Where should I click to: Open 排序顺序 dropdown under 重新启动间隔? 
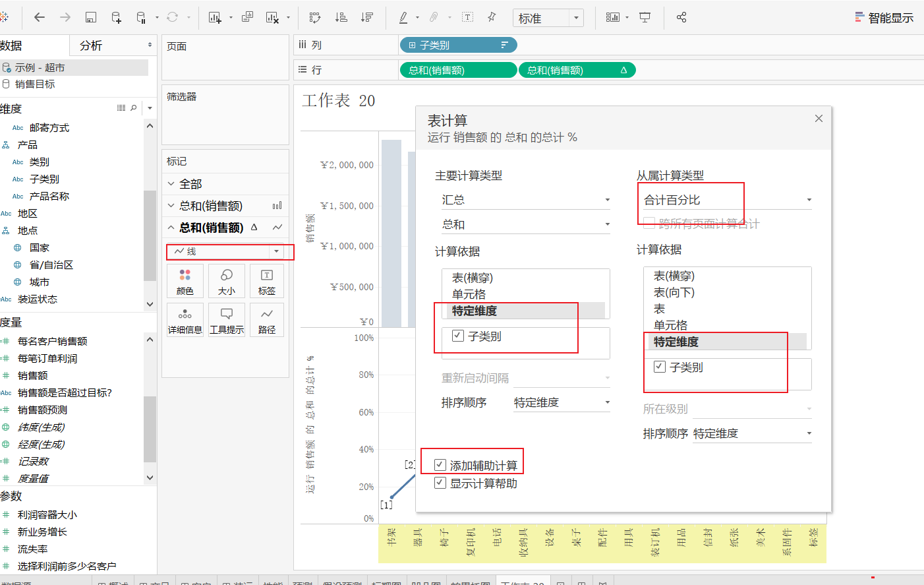coord(562,402)
